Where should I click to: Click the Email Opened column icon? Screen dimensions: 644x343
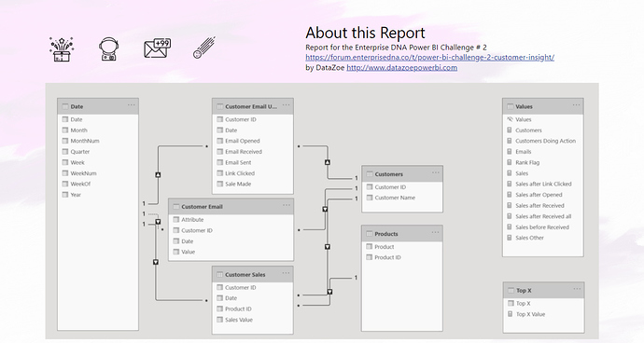click(219, 141)
